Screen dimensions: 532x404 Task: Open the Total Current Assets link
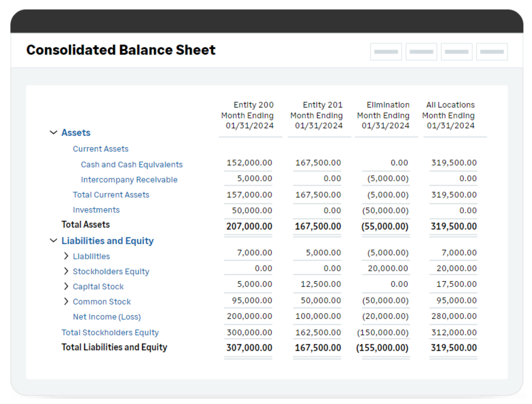(111, 194)
